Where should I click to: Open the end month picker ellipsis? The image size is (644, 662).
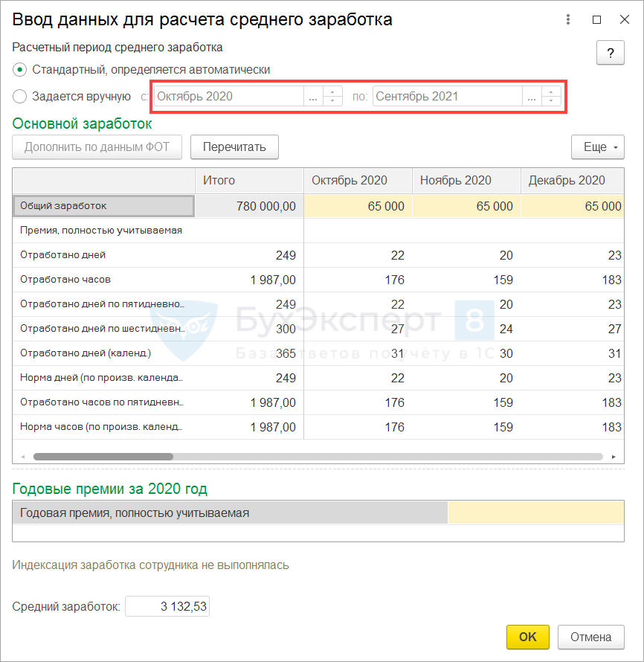(x=531, y=97)
